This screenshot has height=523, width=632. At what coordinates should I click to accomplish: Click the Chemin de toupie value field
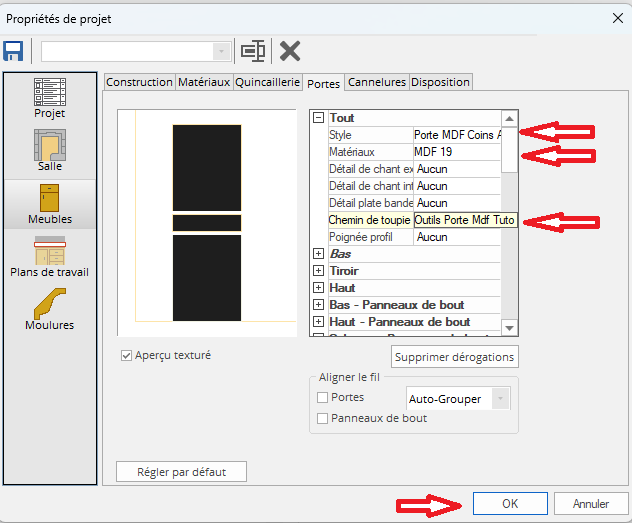click(466, 220)
